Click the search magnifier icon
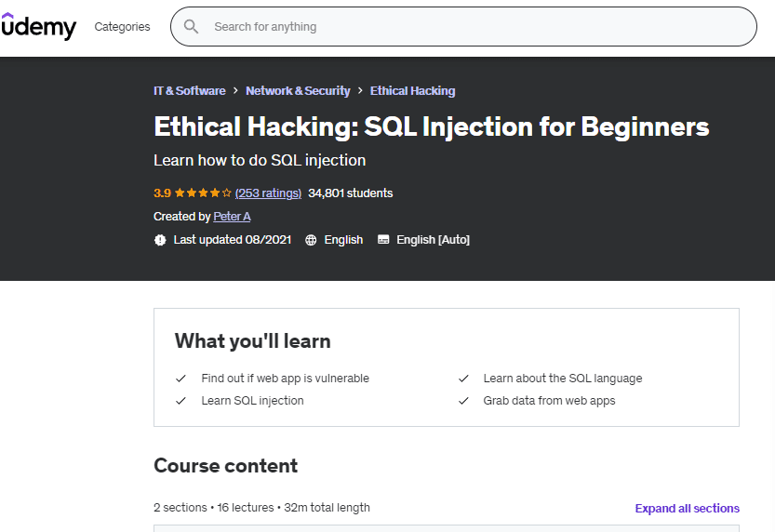 (x=192, y=27)
